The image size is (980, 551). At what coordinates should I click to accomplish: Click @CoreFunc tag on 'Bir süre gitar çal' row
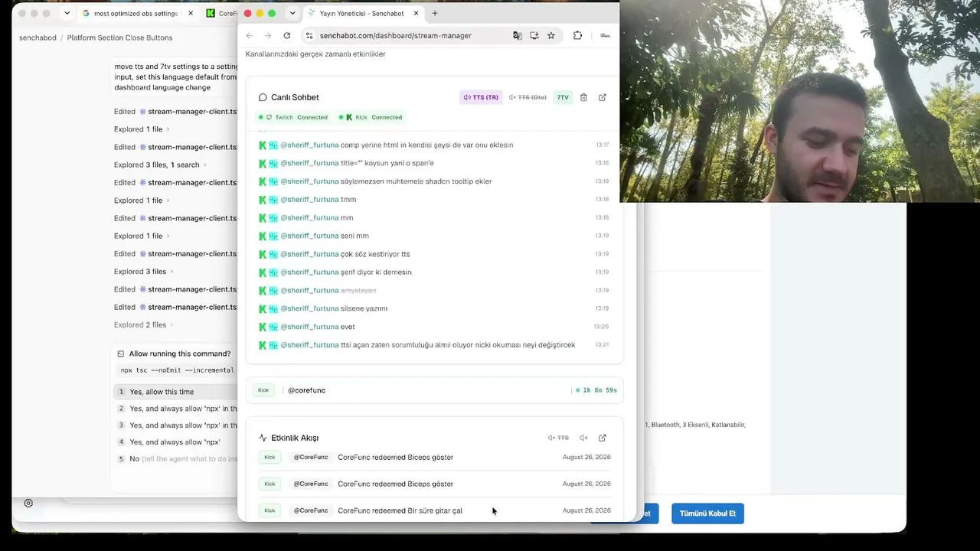(x=311, y=510)
